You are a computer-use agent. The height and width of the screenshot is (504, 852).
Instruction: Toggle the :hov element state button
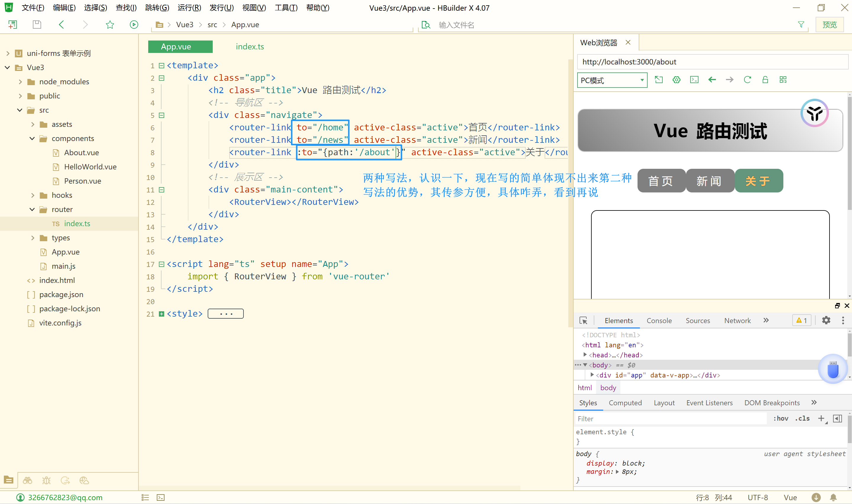pyautogui.click(x=781, y=418)
